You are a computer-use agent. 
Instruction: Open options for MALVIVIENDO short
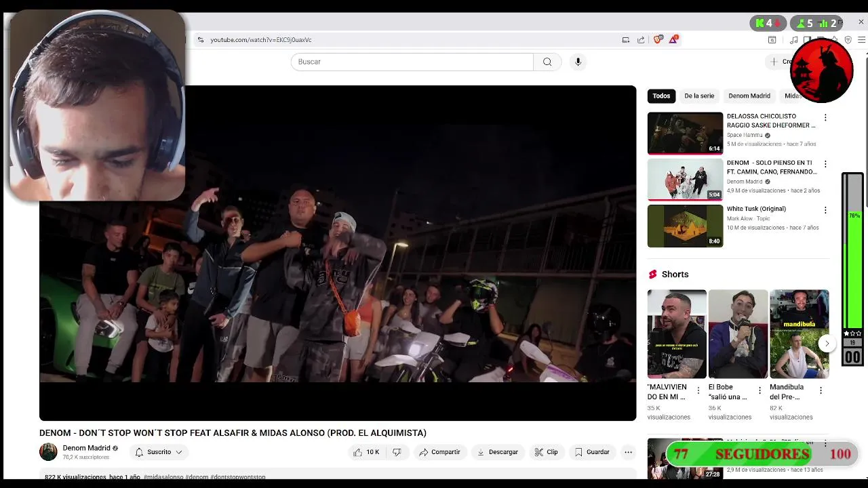point(698,390)
